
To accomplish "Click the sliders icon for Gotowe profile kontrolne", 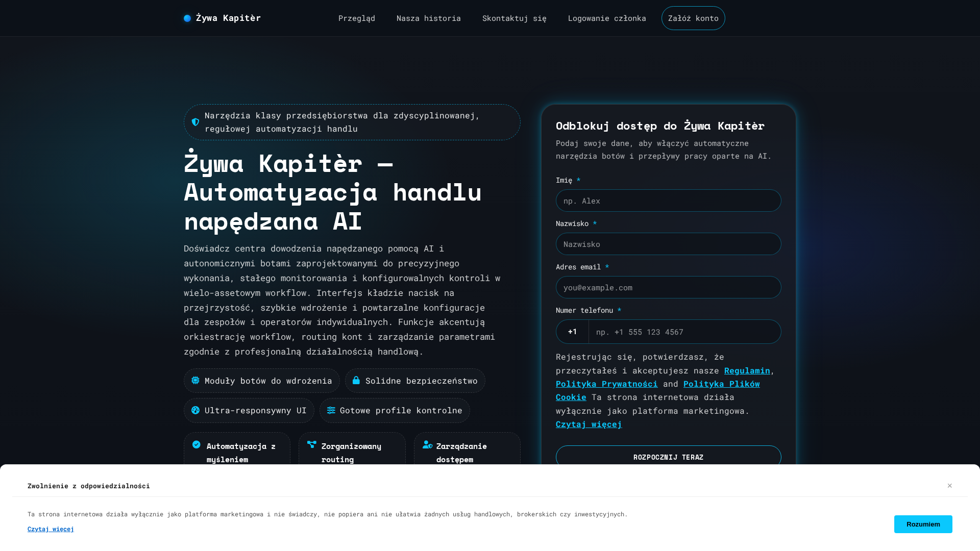I will tap(331, 410).
